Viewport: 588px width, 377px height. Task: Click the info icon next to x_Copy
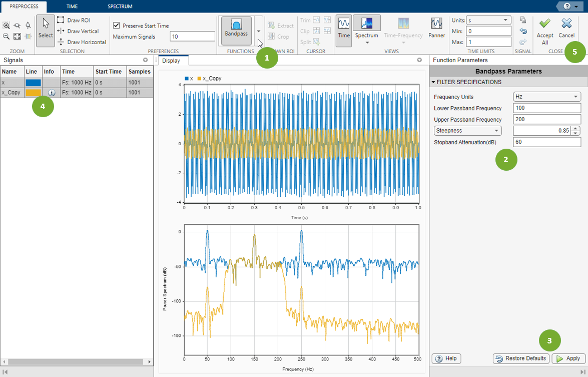point(52,92)
